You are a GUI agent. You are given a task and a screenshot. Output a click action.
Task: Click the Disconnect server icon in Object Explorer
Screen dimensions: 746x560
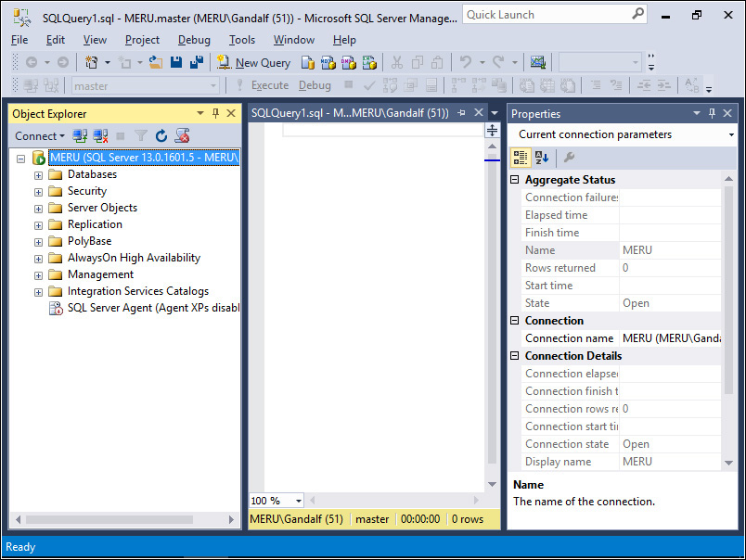pyautogui.click(x=100, y=135)
